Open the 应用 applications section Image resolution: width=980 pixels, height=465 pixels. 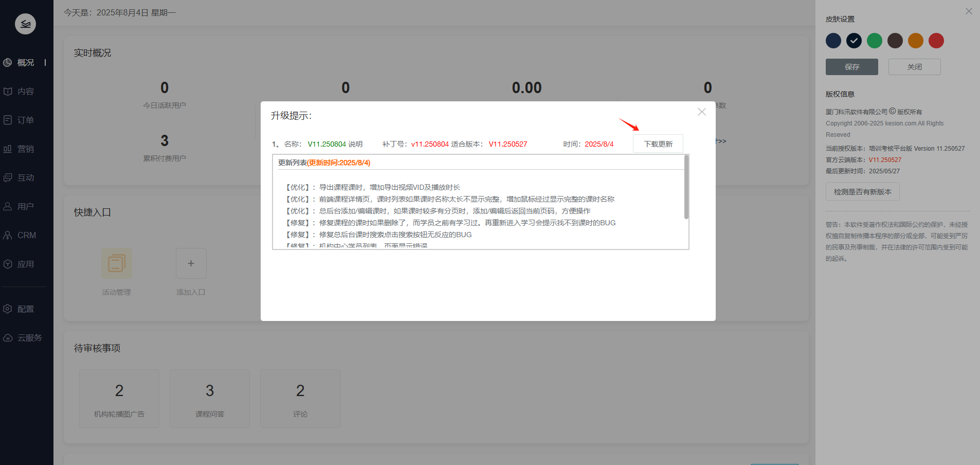(25, 264)
